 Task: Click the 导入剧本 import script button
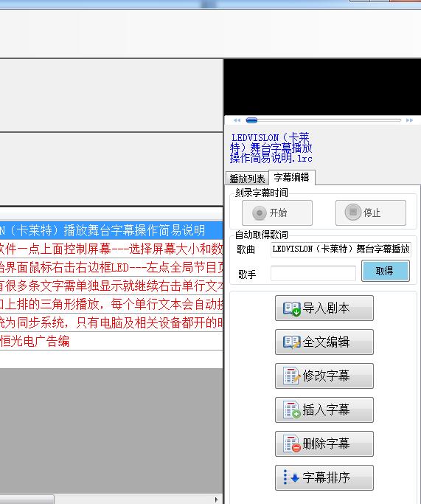tap(324, 308)
